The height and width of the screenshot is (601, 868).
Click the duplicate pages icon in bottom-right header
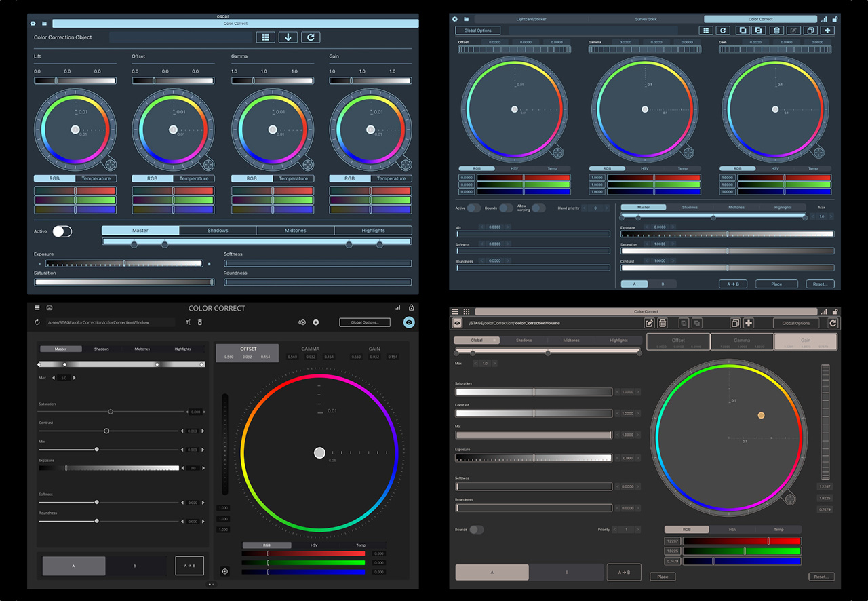coord(734,323)
